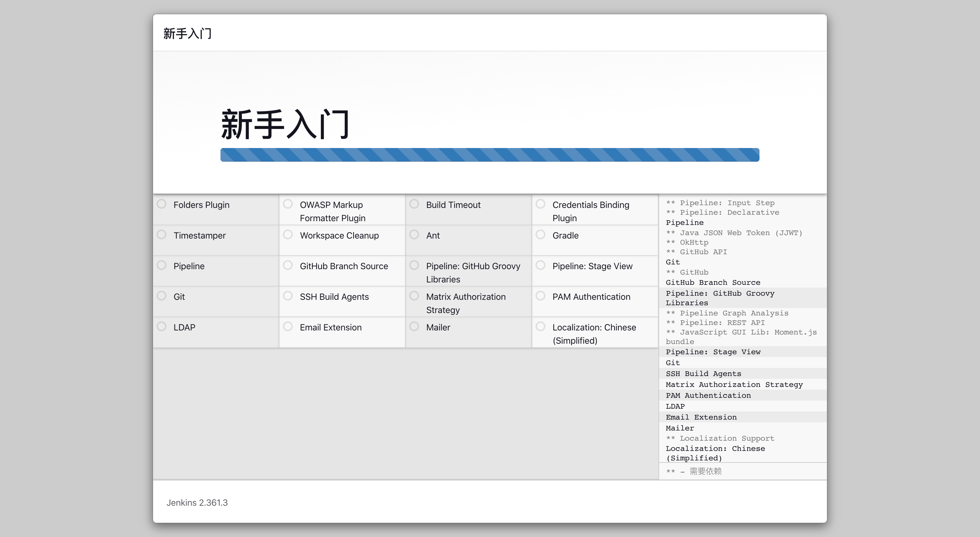Viewport: 980px width, 537px height.
Task: Click '** Pipeline: Declarative' log line
Action: click(722, 212)
